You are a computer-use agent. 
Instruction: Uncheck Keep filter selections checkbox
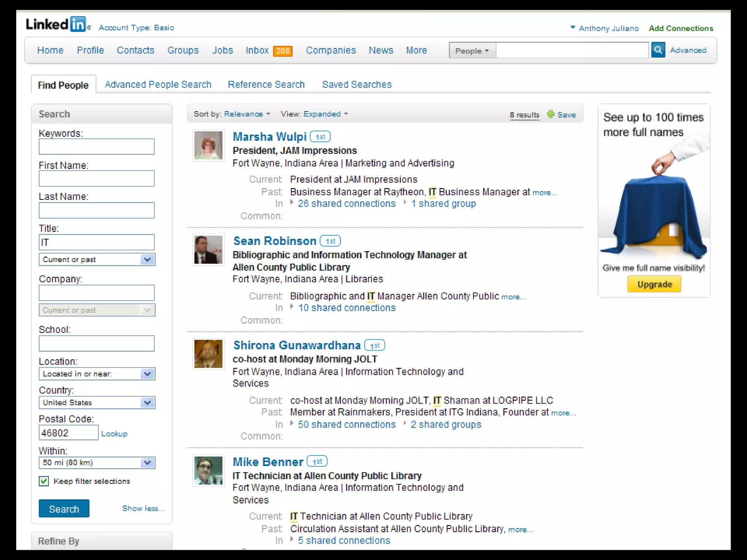[x=44, y=481]
